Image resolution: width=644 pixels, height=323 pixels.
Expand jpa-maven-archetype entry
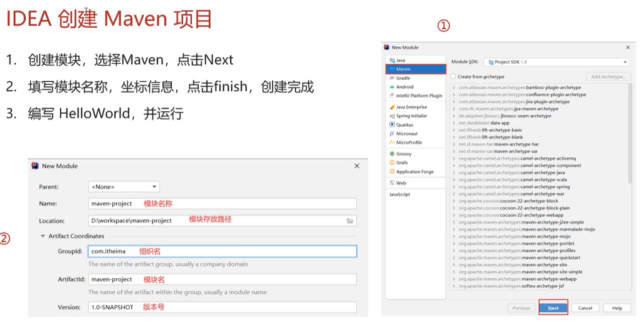click(x=454, y=109)
